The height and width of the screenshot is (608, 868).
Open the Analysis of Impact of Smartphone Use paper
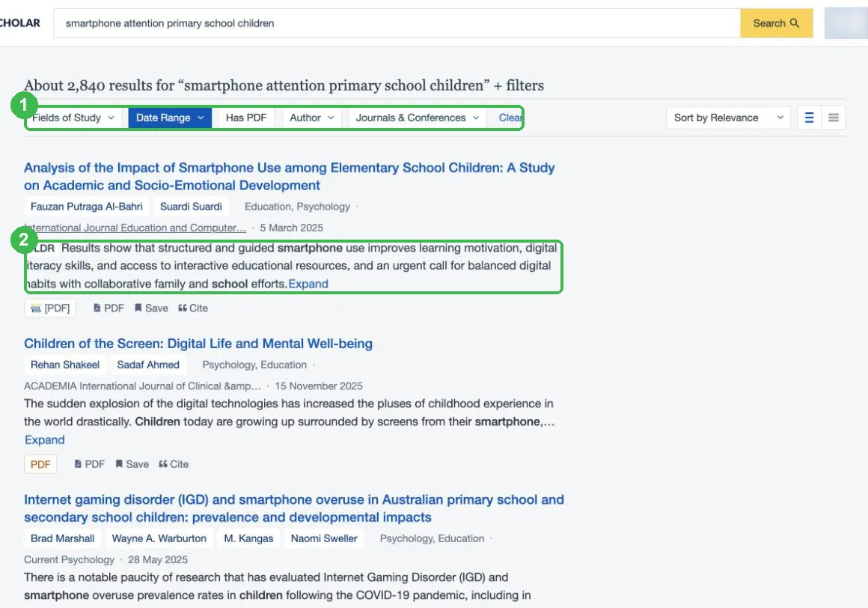[x=289, y=176]
